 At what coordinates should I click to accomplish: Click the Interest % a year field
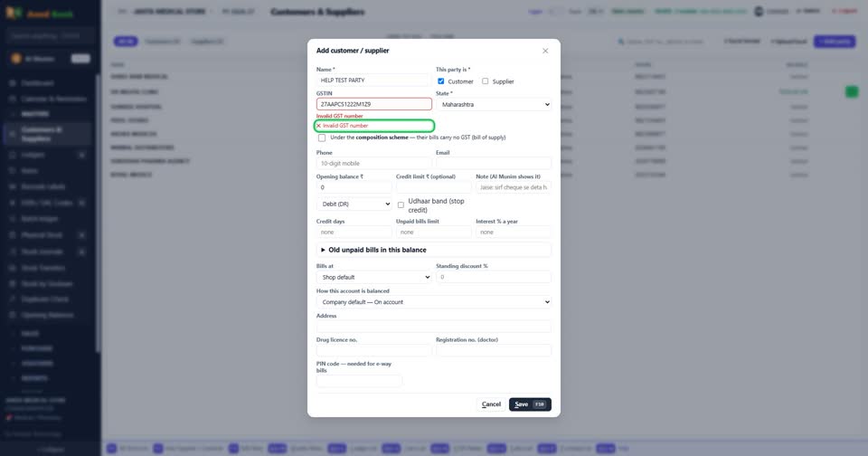point(514,233)
